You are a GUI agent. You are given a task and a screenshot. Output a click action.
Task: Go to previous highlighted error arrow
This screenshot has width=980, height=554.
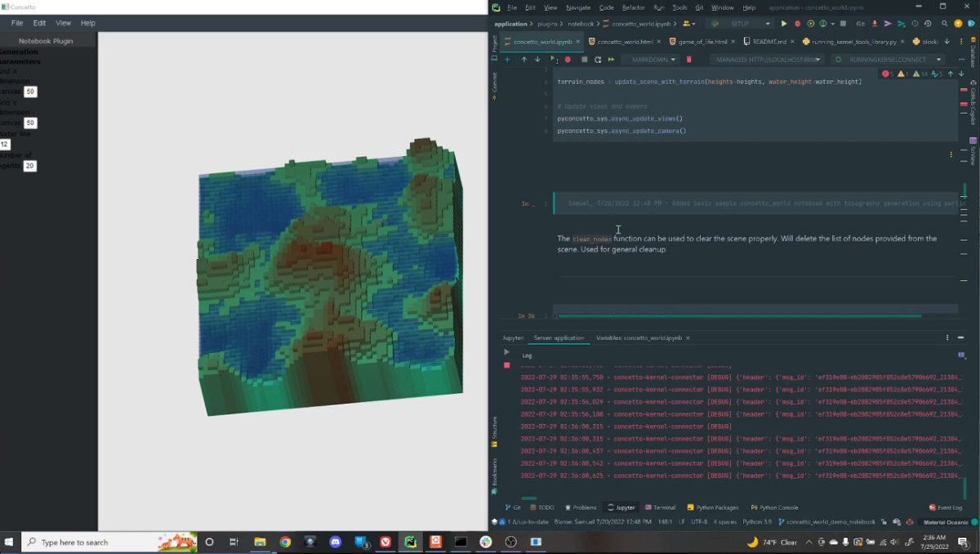(951, 74)
